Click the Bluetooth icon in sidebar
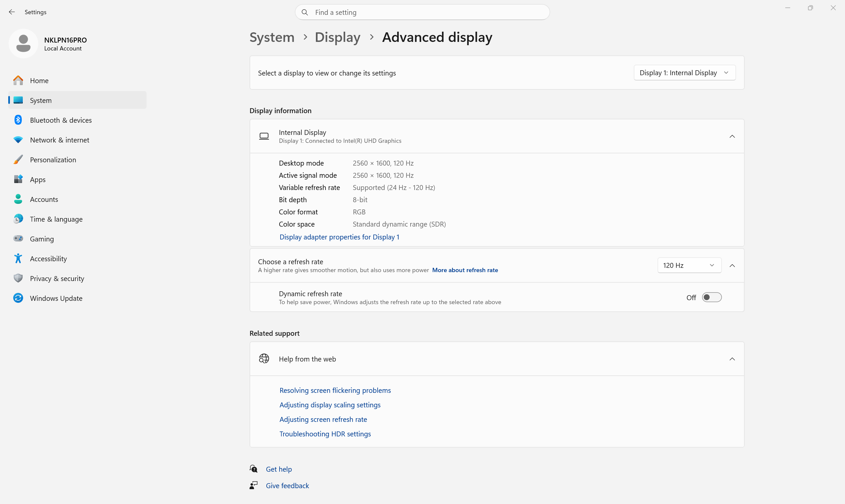845x504 pixels. pyautogui.click(x=18, y=120)
